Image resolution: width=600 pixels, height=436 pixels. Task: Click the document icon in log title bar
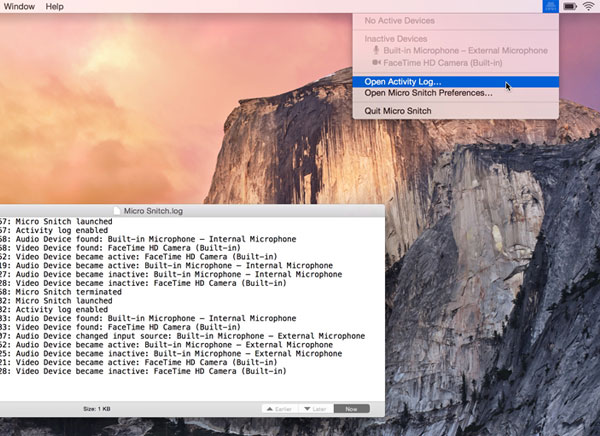pyautogui.click(x=117, y=211)
